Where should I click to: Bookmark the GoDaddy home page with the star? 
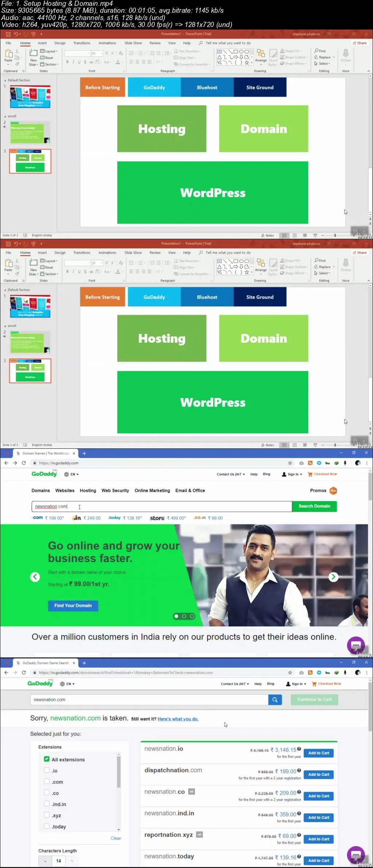(290, 463)
